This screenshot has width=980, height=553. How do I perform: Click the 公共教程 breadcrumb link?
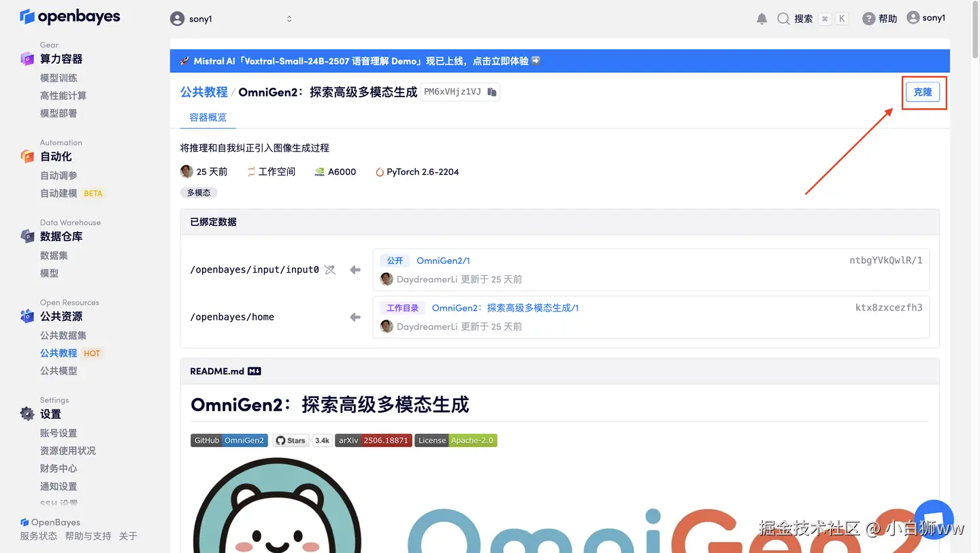(203, 92)
